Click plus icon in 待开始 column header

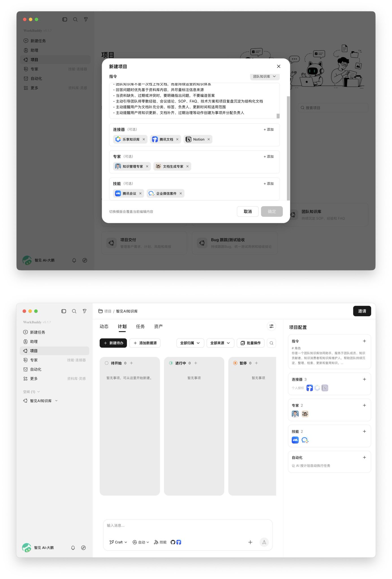click(x=131, y=363)
